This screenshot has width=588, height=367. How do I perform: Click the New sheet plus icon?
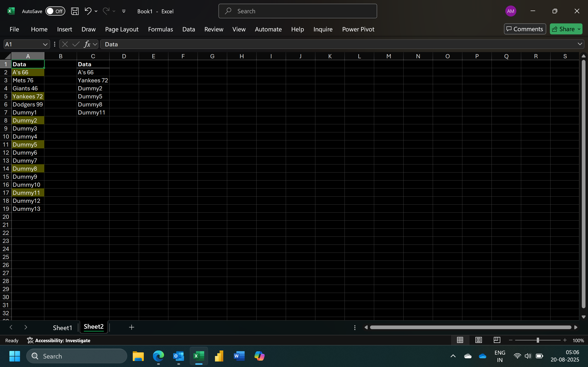[131, 327]
